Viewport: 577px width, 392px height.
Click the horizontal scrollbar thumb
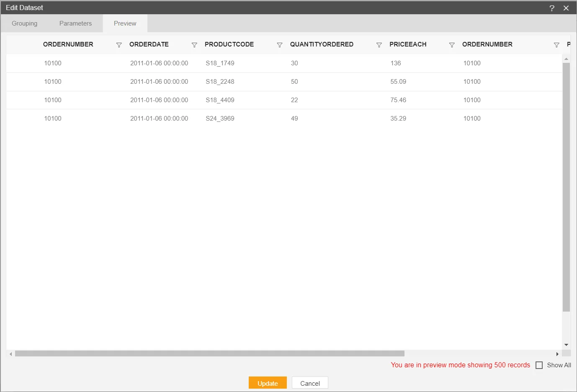[209, 353]
